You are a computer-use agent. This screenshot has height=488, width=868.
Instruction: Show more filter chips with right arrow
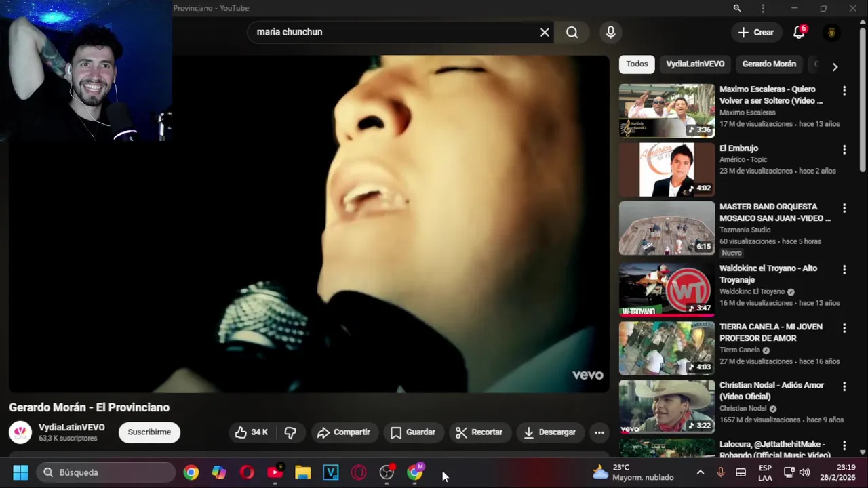pos(835,66)
